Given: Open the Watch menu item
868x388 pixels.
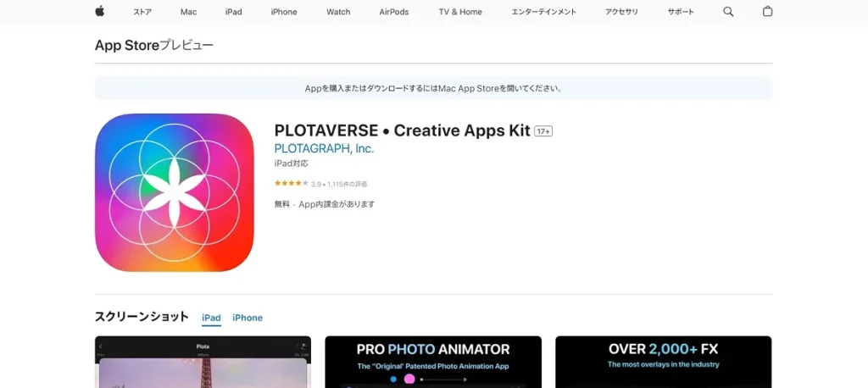Looking at the screenshot, I should [338, 12].
